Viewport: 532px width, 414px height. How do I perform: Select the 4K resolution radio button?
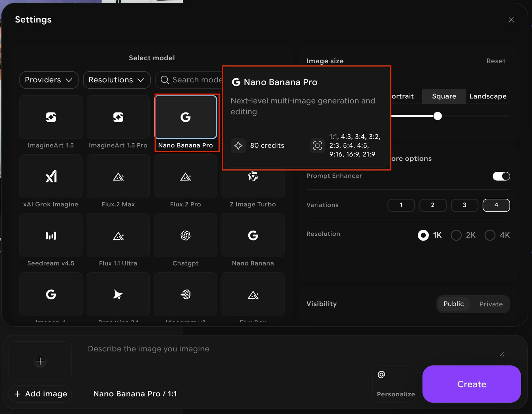point(490,235)
